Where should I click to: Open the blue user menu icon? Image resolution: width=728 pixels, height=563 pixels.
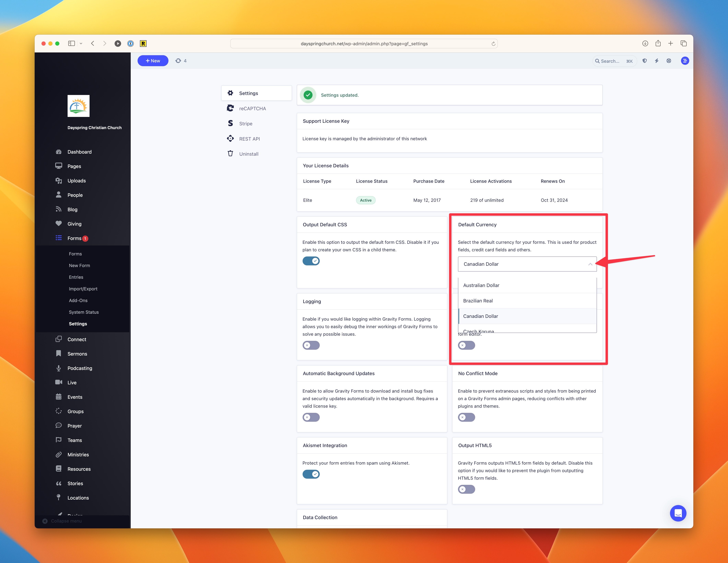click(x=685, y=61)
